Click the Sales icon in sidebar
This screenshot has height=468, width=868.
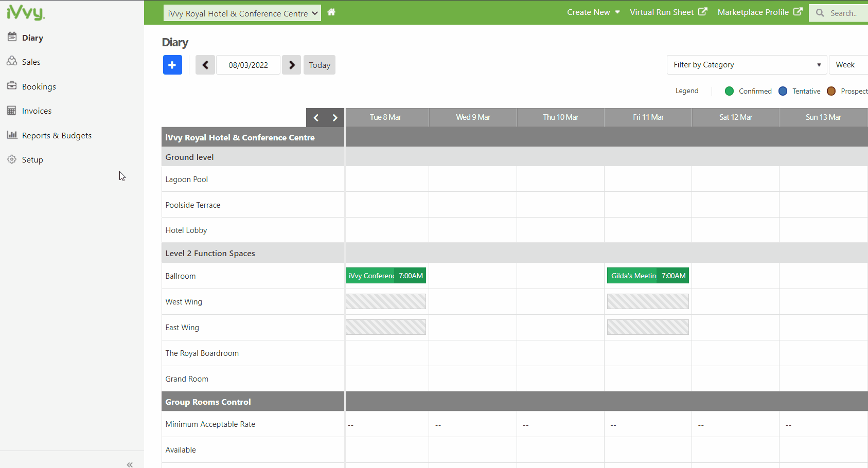coord(12,61)
